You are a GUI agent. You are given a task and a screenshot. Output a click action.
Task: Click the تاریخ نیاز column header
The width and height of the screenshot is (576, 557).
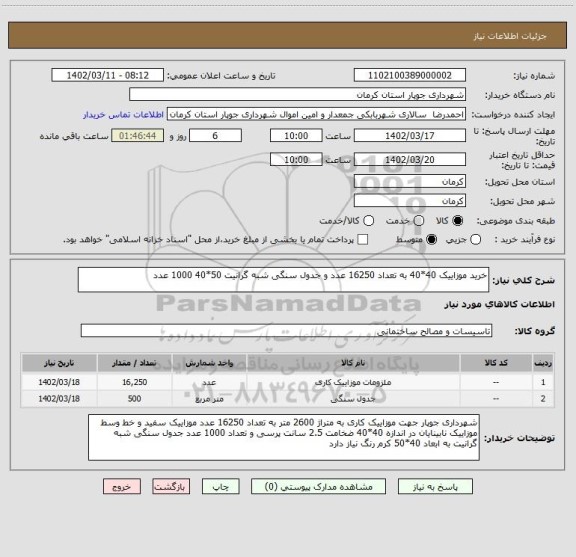coord(59,363)
